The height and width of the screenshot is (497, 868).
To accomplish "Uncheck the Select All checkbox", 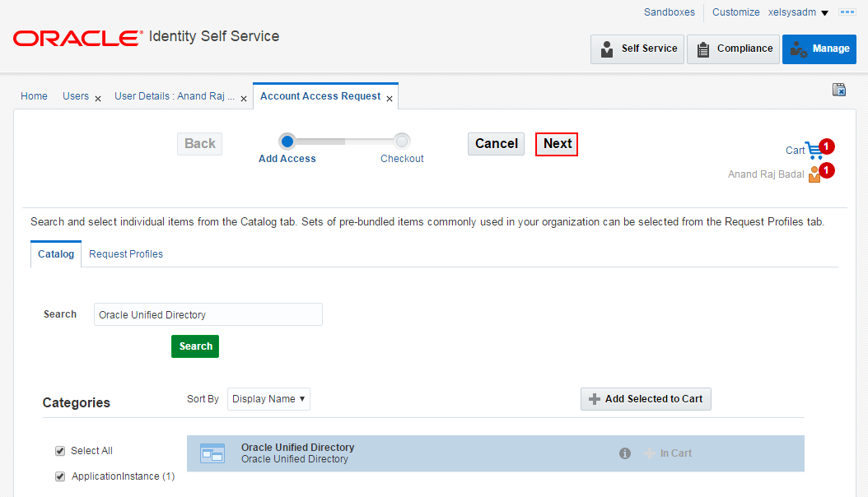I will (60, 450).
